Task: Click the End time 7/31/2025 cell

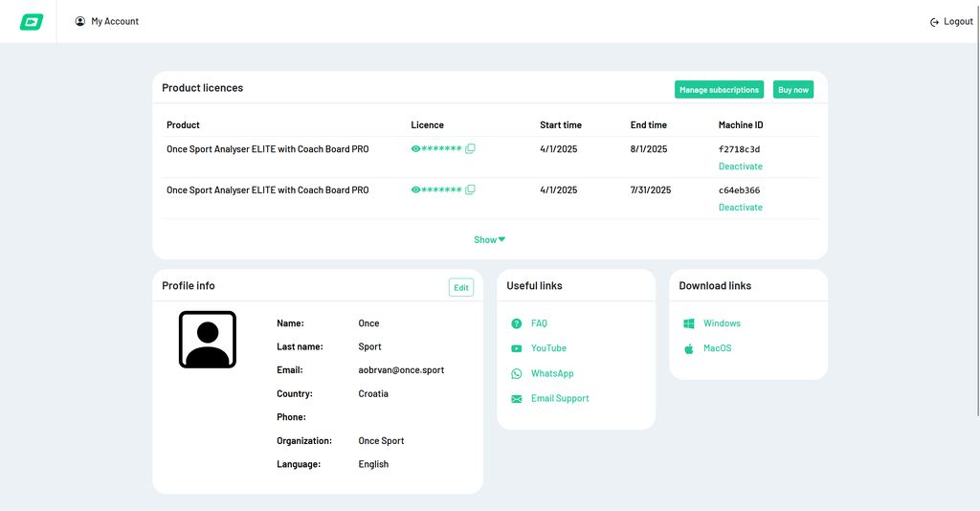Action: pyautogui.click(x=650, y=189)
